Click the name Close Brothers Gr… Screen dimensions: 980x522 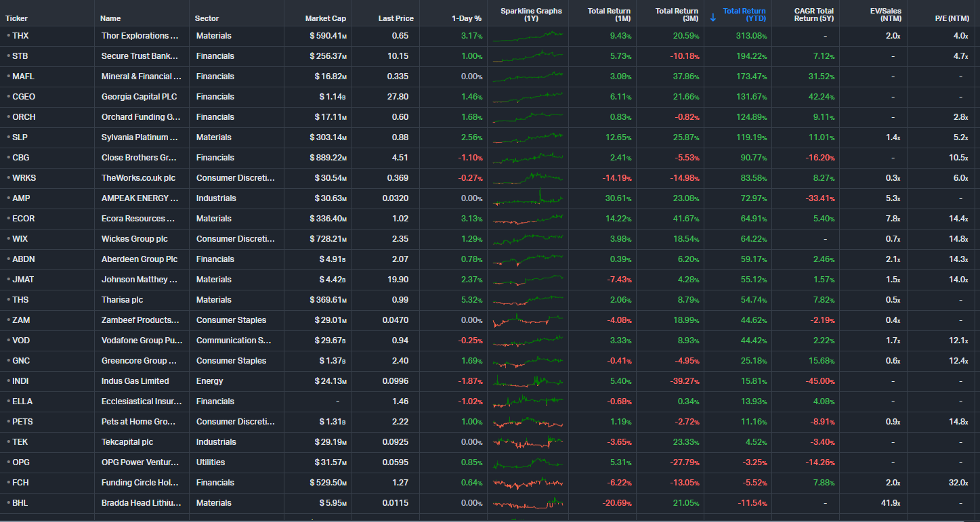tap(139, 158)
